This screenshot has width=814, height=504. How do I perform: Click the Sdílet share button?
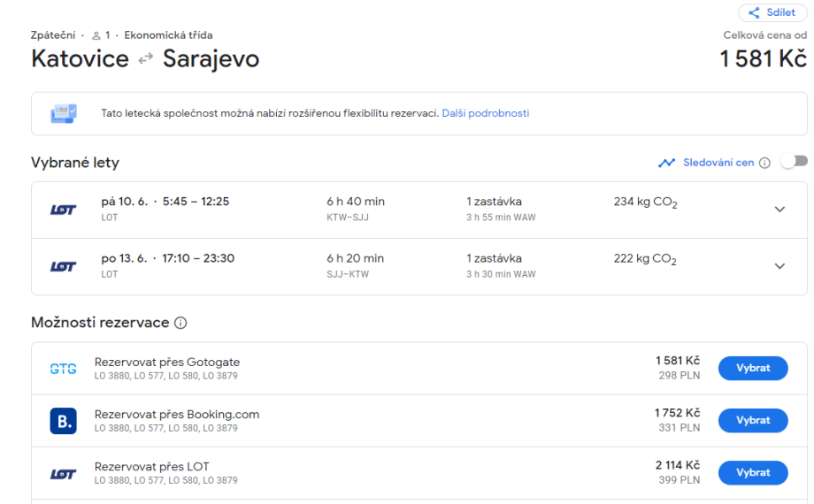[x=772, y=12]
